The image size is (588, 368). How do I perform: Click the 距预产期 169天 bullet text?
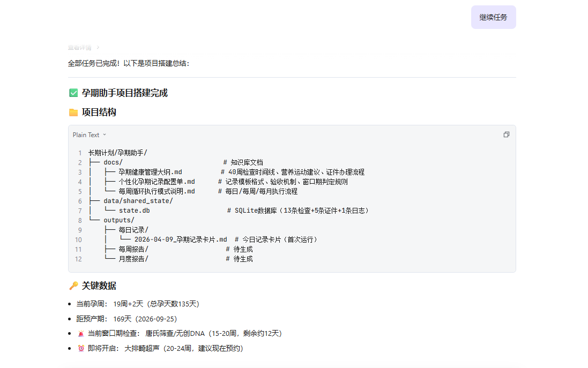click(x=126, y=319)
